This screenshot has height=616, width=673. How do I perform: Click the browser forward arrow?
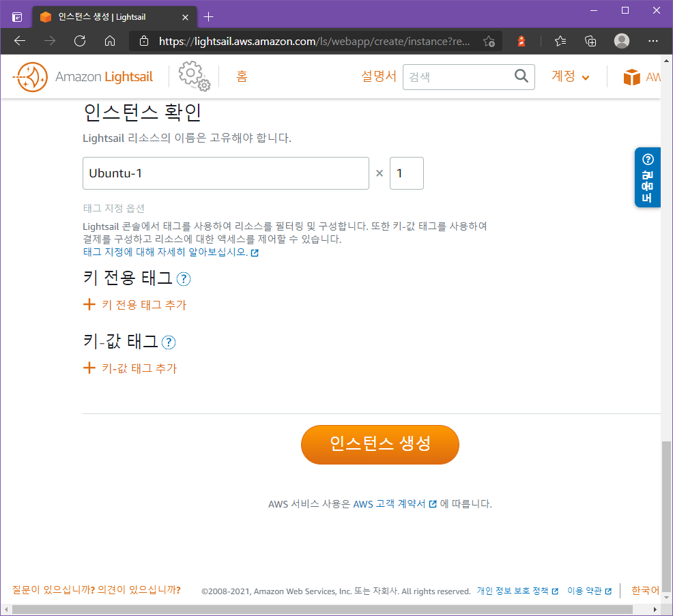point(50,41)
